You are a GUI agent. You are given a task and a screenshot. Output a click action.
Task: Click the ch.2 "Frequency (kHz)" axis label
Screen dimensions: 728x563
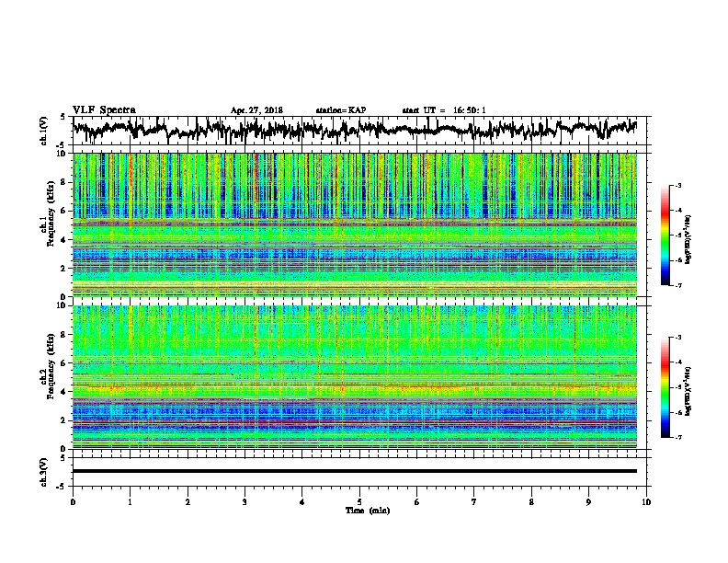click(x=51, y=366)
